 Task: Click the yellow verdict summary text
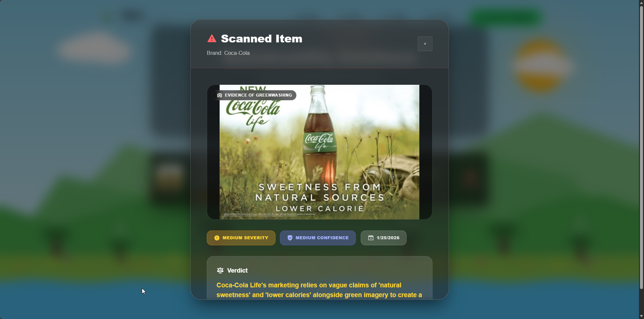point(319,290)
